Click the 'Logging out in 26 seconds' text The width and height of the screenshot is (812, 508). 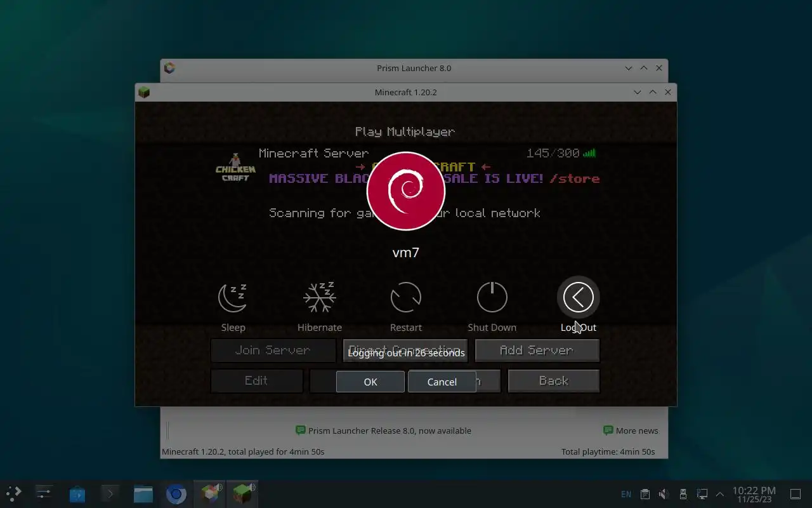click(x=406, y=353)
